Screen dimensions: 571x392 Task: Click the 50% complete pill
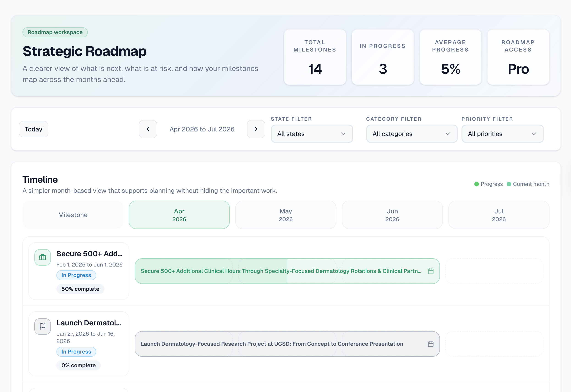tap(80, 289)
